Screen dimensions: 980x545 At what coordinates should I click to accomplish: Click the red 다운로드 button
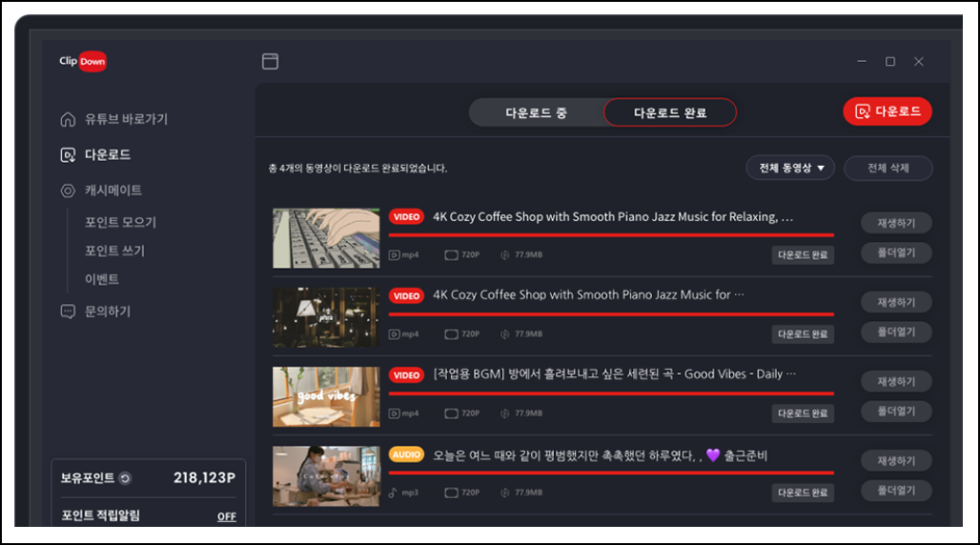[x=888, y=111]
